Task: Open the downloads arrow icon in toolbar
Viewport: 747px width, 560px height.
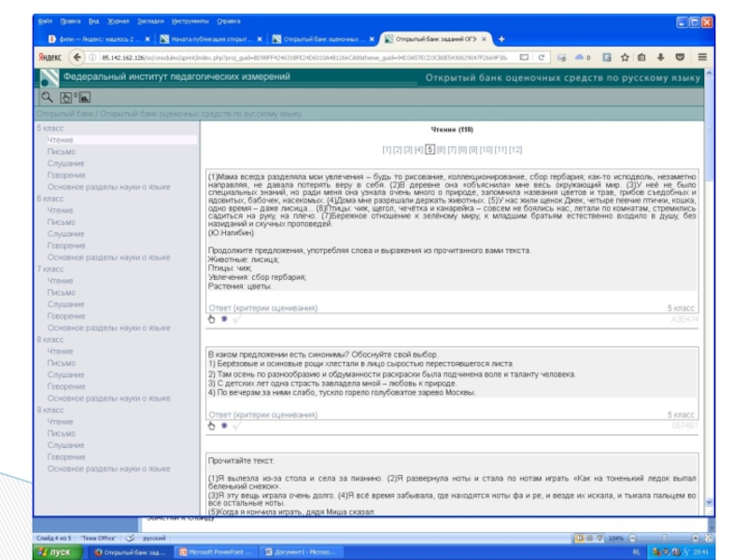Action: [x=660, y=57]
